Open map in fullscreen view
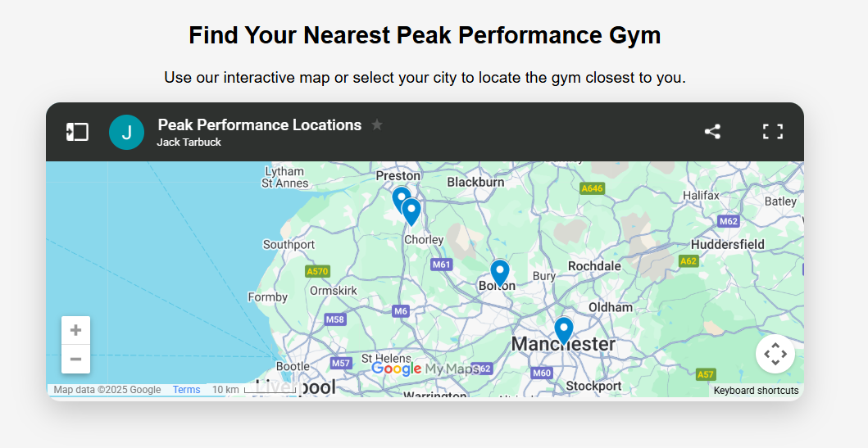 (x=772, y=132)
